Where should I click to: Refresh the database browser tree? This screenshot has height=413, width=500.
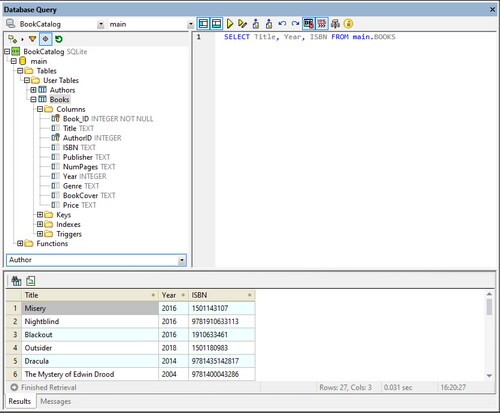pos(59,39)
